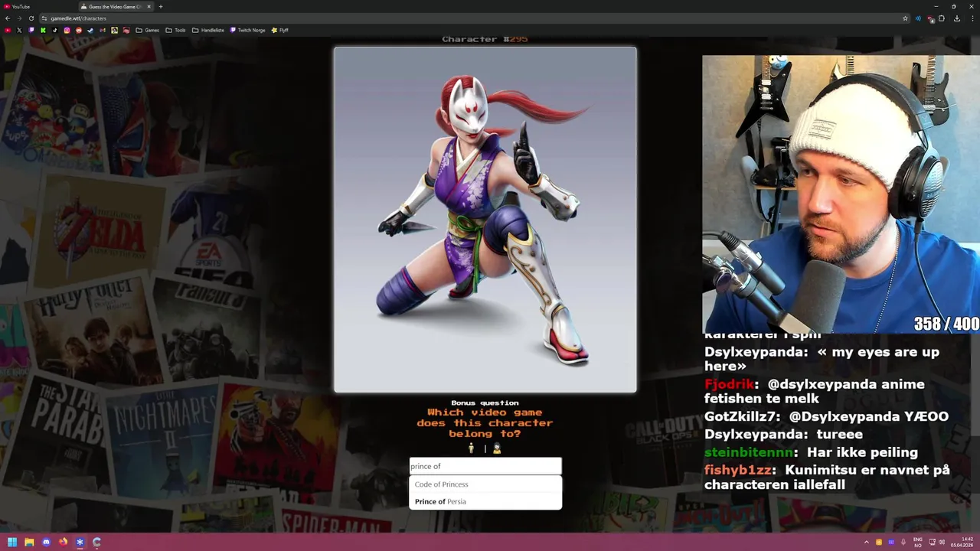This screenshot has height=551, width=980.
Task: Open Firefox from the taskbar
Action: click(63, 542)
